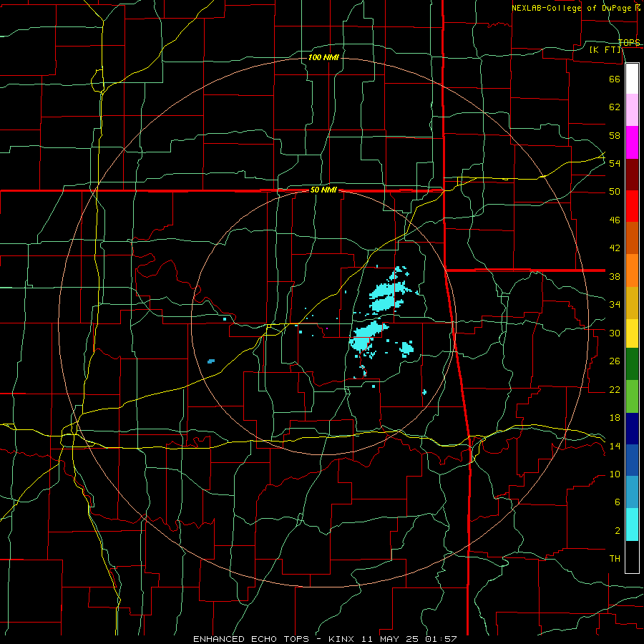This screenshot has width=644, height=644.
Task: Click the medium blue legend swatch
Action: click(x=632, y=460)
